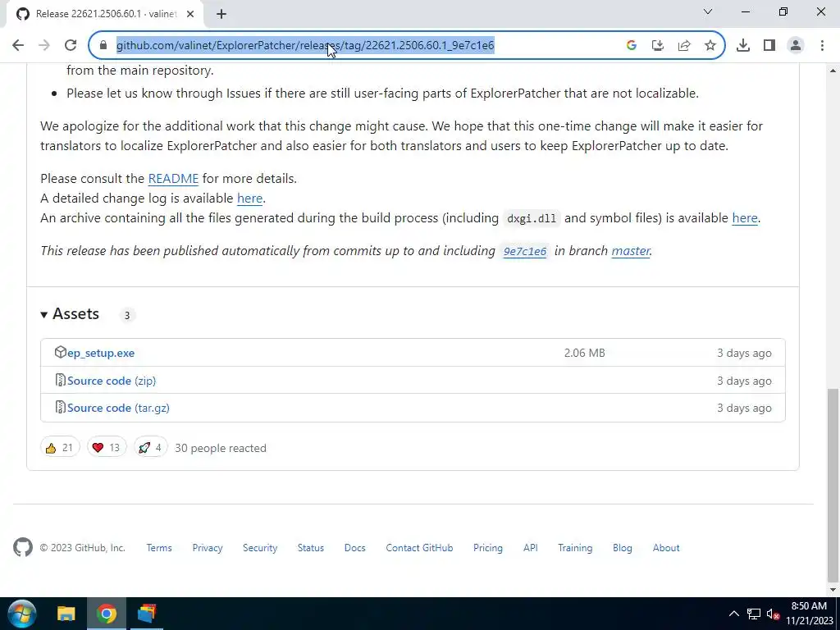This screenshot has width=840, height=630.
Task: Open commit 9e7c1e6 link
Action: click(525, 251)
